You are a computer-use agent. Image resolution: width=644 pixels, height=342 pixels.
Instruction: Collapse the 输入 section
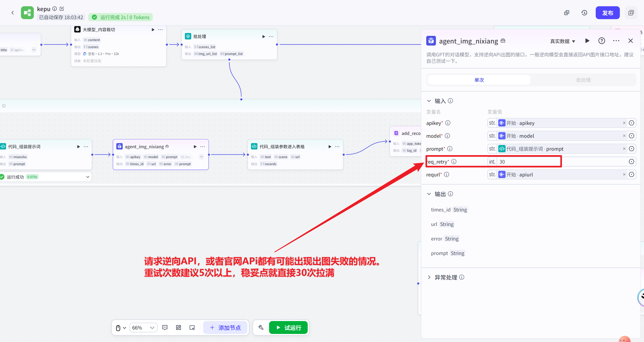point(429,101)
